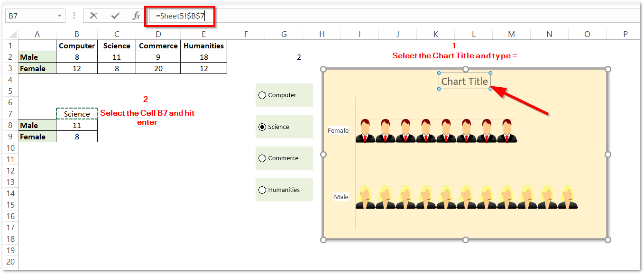
Task: Click the Female axis label on the chart
Action: (x=338, y=130)
